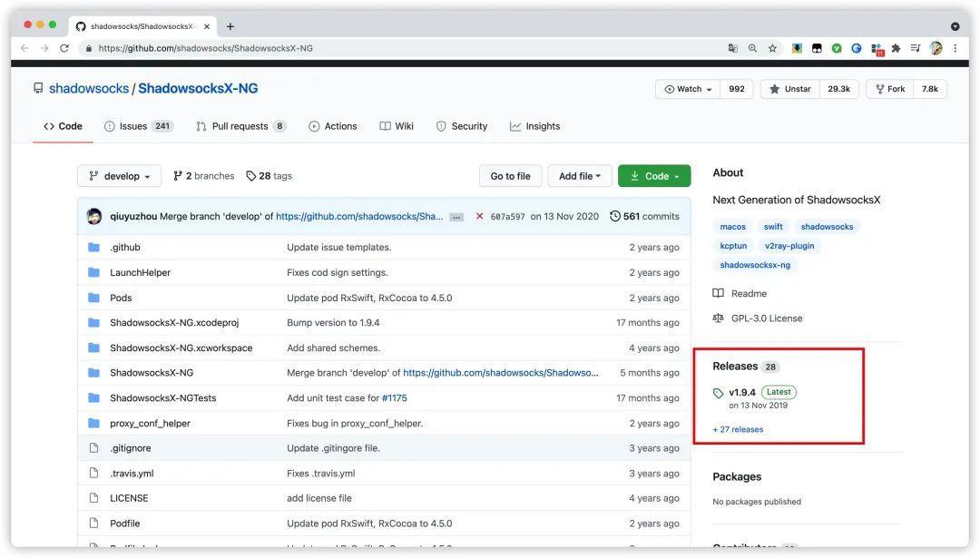Click the watchers count 992
The image size is (980, 558).
coord(737,89)
